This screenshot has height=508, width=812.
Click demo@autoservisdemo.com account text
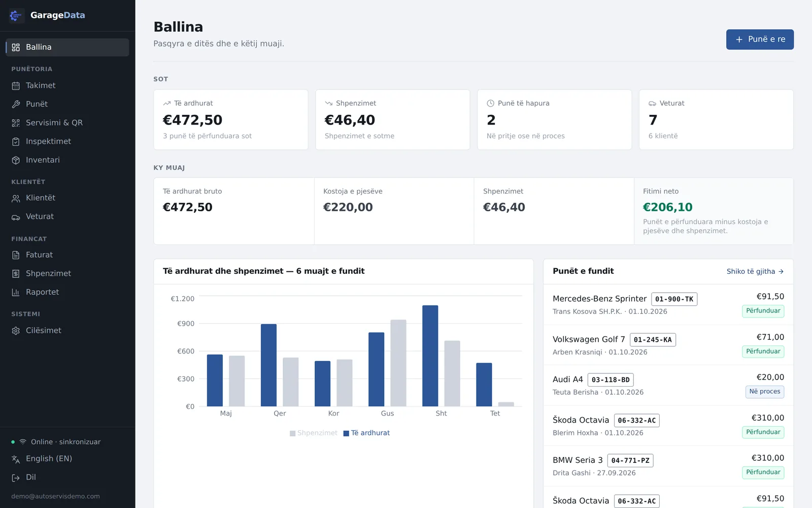click(x=55, y=496)
